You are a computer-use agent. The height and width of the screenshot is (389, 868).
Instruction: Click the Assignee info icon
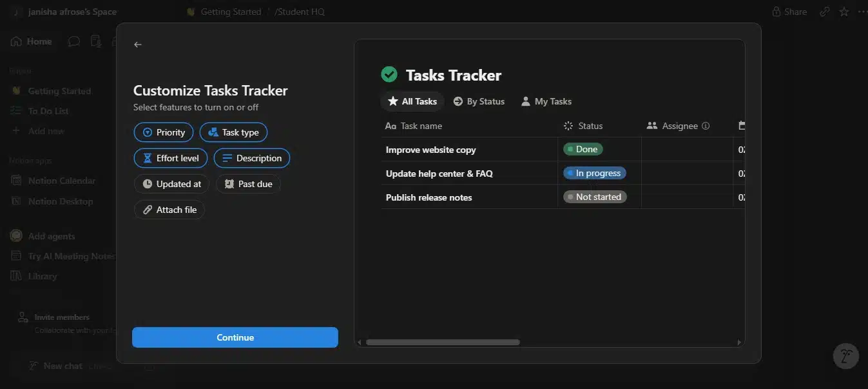click(x=706, y=126)
